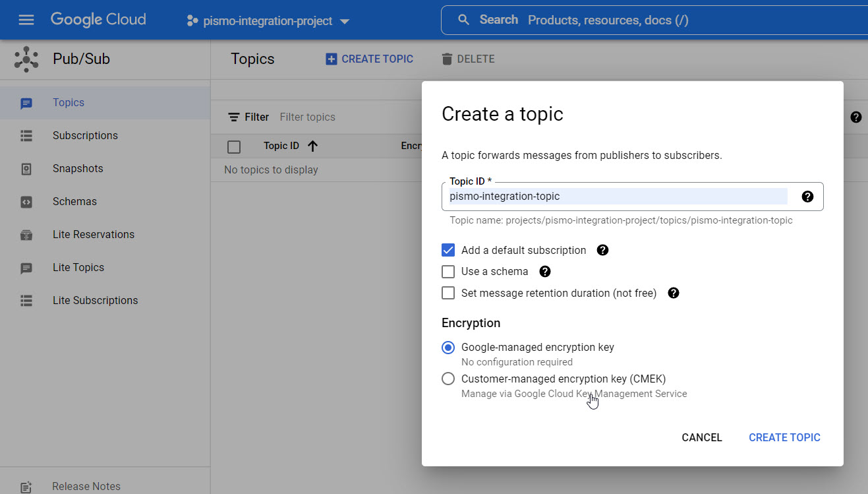This screenshot has width=868, height=494.
Task: Click the Google Cloud logo
Action: 98,20
